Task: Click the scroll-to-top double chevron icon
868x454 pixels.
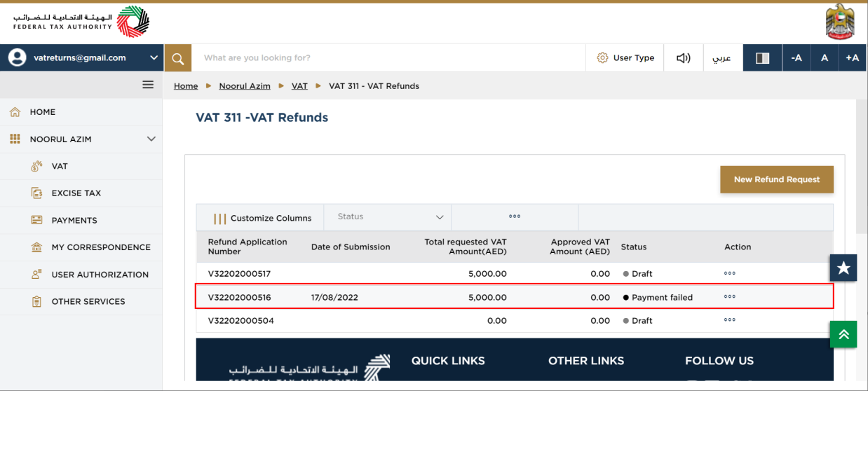Action: (x=843, y=334)
